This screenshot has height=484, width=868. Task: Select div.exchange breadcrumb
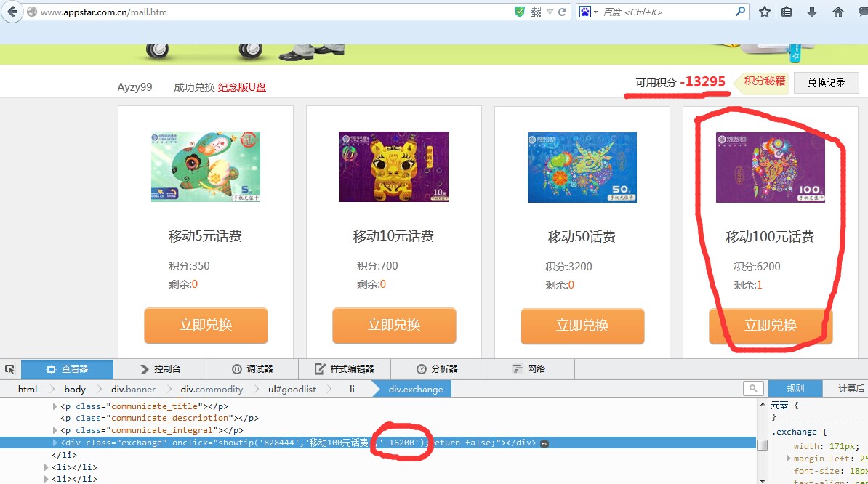coord(416,390)
